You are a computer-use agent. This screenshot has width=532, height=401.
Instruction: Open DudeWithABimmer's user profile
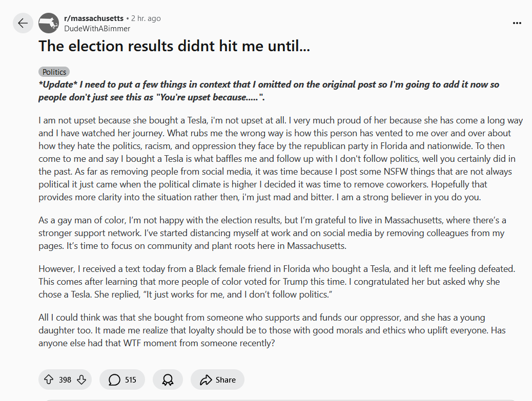(97, 29)
